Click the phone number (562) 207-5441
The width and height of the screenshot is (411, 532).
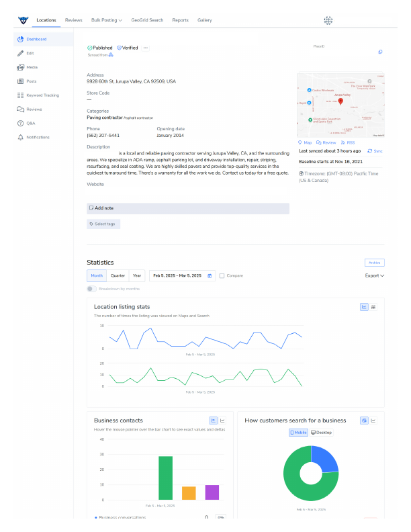coord(103,136)
